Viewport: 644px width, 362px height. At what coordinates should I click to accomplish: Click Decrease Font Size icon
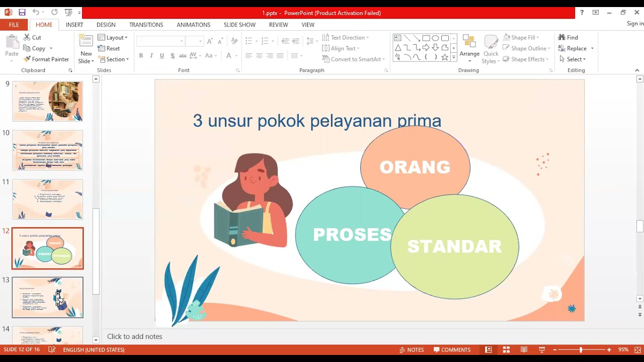click(220, 41)
